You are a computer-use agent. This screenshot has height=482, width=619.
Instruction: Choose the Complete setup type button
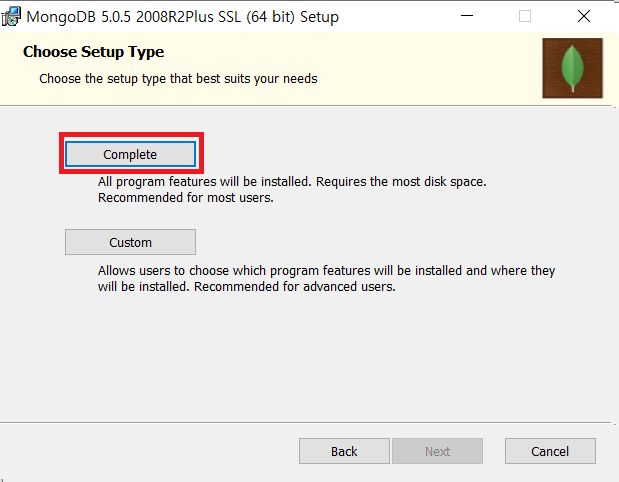(x=130, y=154)
